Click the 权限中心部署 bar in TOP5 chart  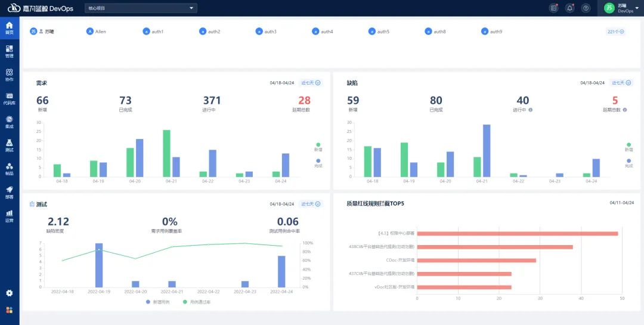(517, 234)
